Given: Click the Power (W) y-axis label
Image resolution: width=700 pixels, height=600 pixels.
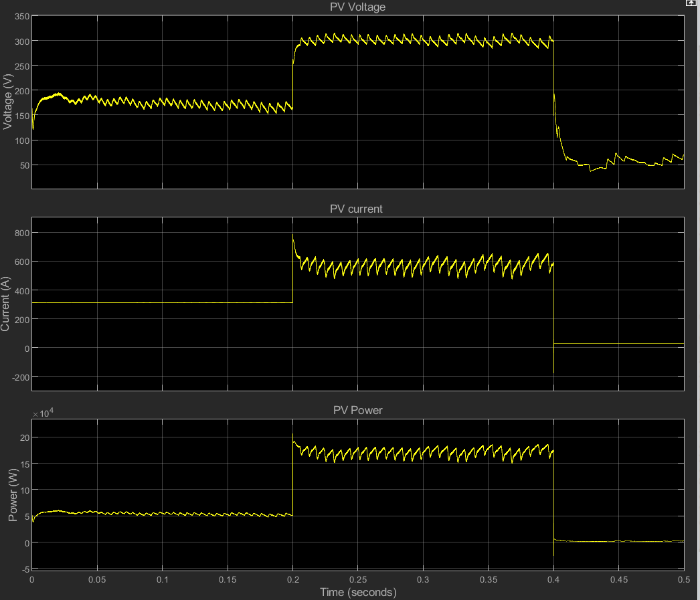Looking at the screenshot, I should pos(13,495).
